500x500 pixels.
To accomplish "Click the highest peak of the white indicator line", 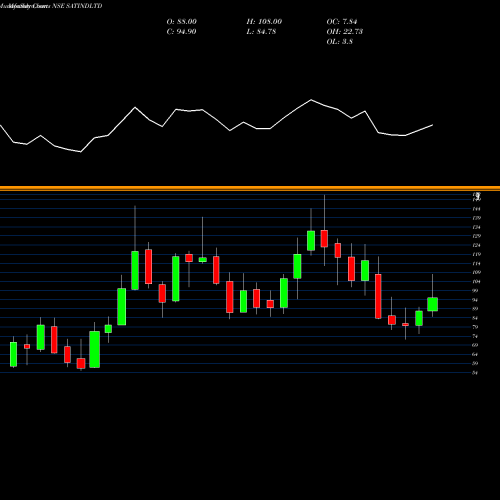I will (x=311, y=100).
